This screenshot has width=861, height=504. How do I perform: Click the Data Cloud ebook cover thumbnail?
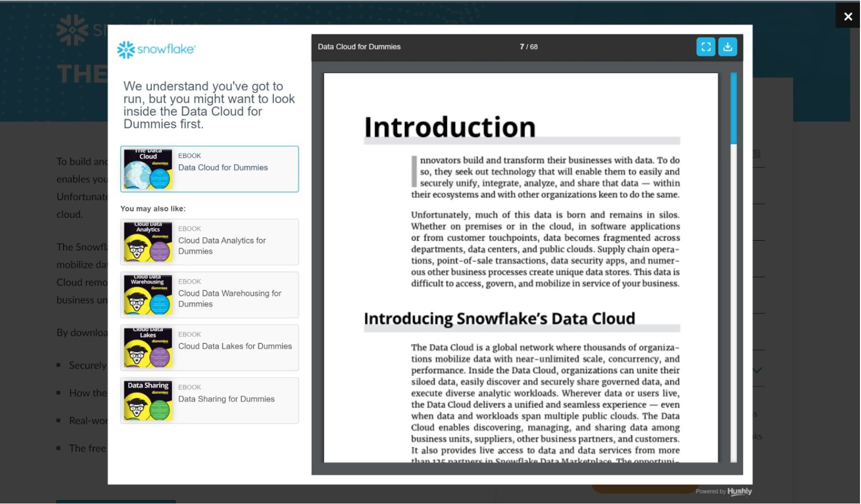pos(148,169)
